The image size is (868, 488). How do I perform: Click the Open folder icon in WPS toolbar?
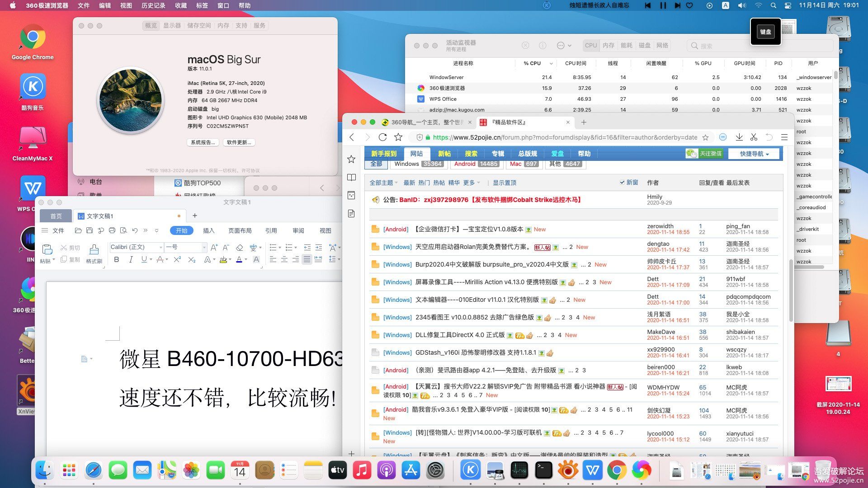click(x=78, y=230)
